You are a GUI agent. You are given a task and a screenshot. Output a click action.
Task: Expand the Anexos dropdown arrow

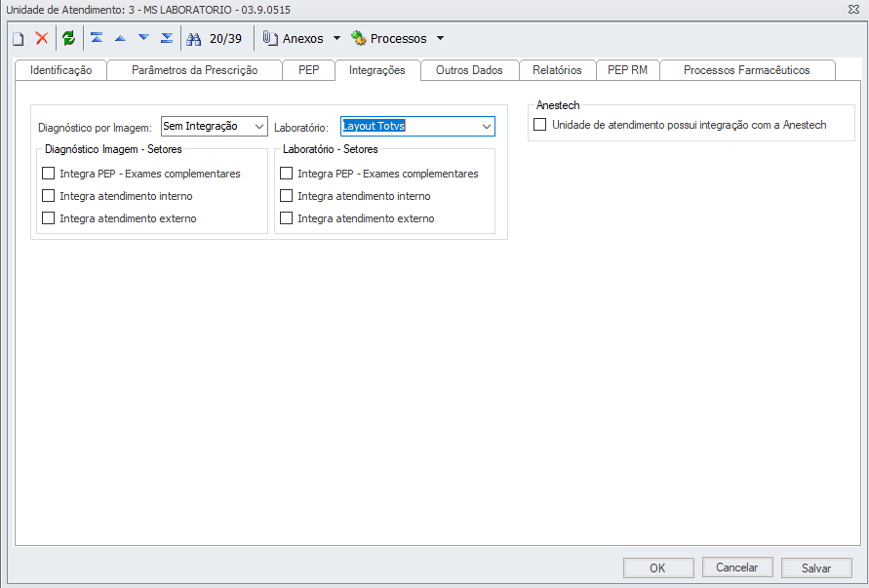(x=336, y=38)
